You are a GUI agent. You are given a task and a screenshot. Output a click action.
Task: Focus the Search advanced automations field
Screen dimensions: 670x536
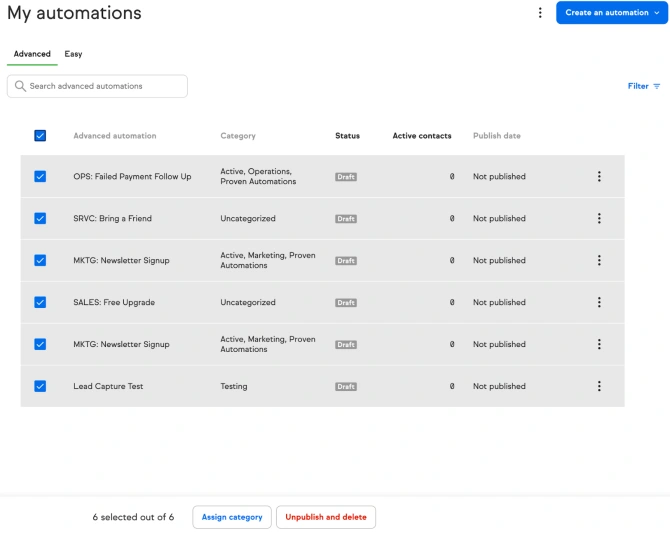97,86
